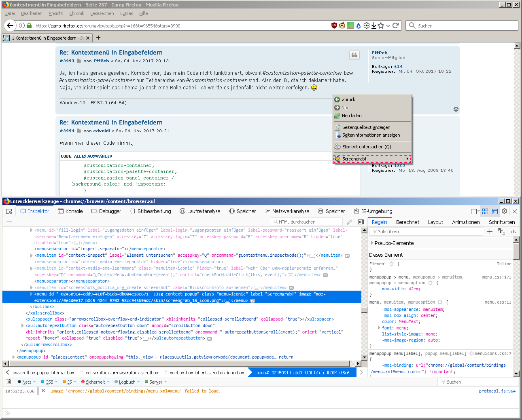Screen dimensions: 522x420
Task: Click the ALLES AUSWÄHLEN code link
Action: click(93, 156)
